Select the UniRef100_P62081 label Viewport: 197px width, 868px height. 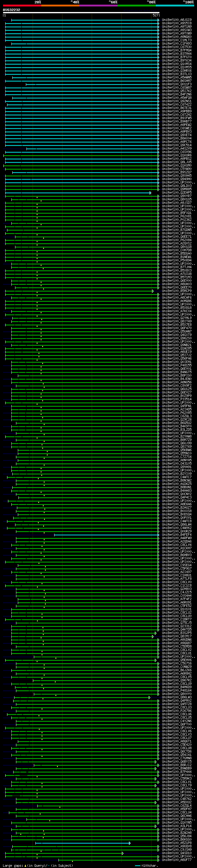click(177, 216)
